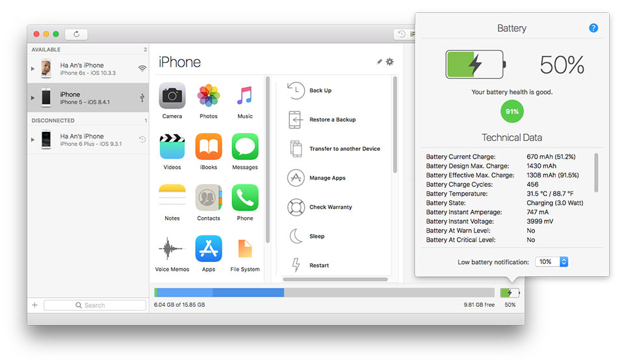Click the '1308 mAh (91.5%)' value
The width and height of the screenshot is (624, 364).
(552, 175)
